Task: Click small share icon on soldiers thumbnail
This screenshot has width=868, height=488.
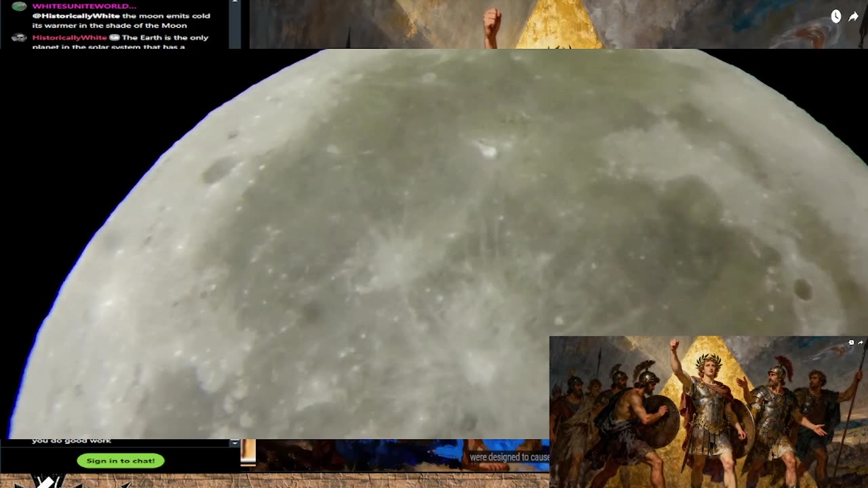Action: click(x=861, y=343)
